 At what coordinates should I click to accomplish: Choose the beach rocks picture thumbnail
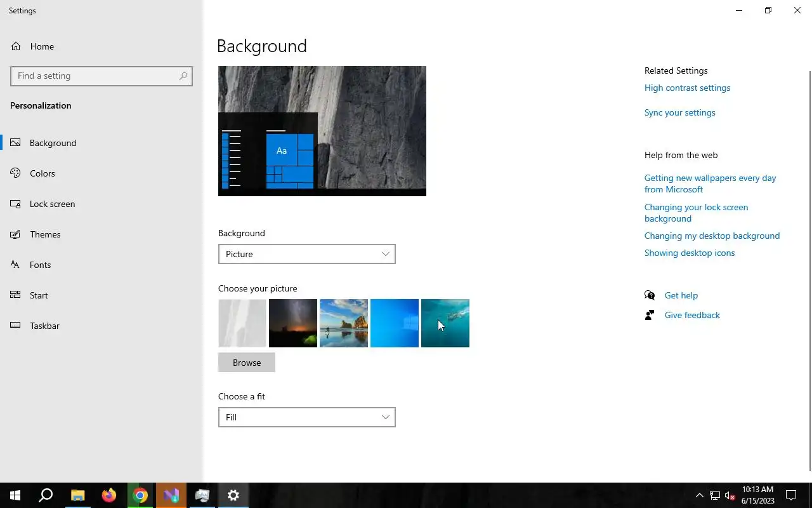click(344, 323)
